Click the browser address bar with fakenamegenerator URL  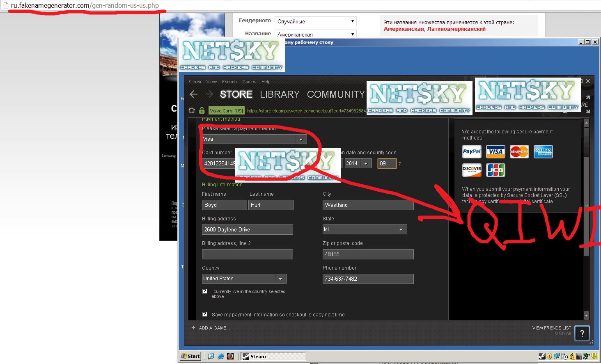(85, 5)
